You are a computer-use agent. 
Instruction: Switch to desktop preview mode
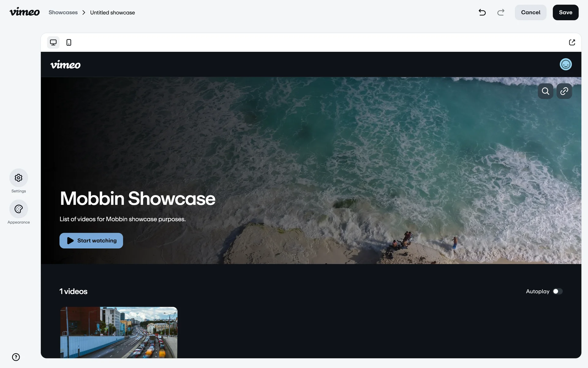[x=53, y=42]
